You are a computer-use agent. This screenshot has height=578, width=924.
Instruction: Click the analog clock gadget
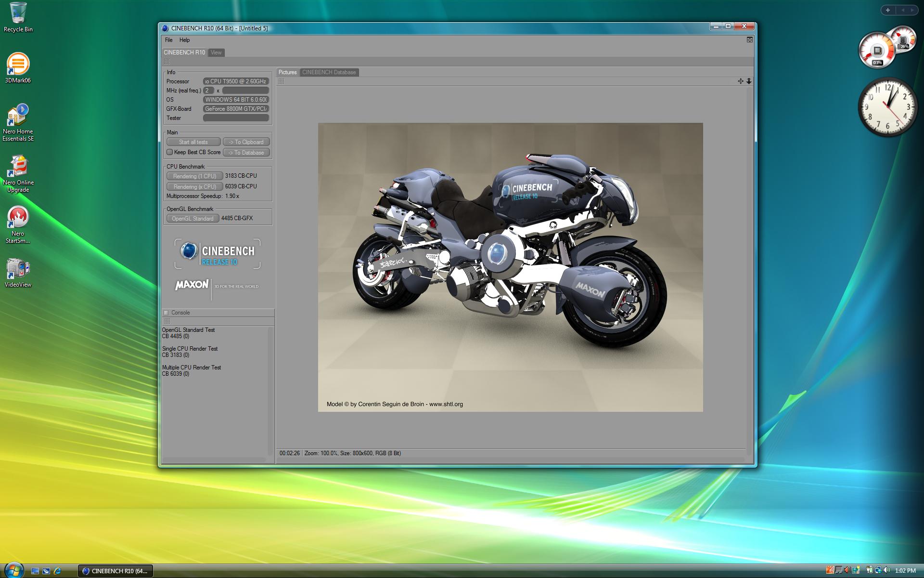(888, 107)
